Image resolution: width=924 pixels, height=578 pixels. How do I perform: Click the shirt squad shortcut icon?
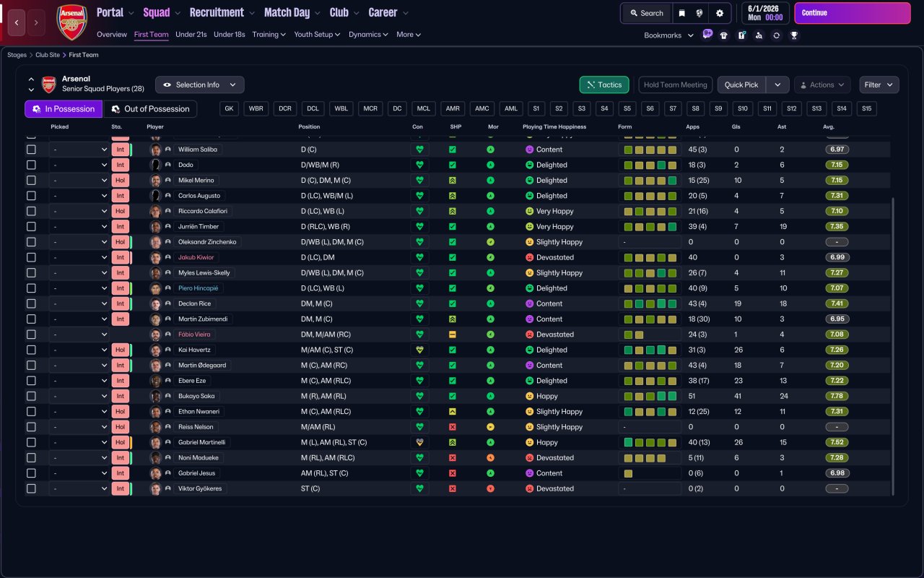tap(724, 35)
